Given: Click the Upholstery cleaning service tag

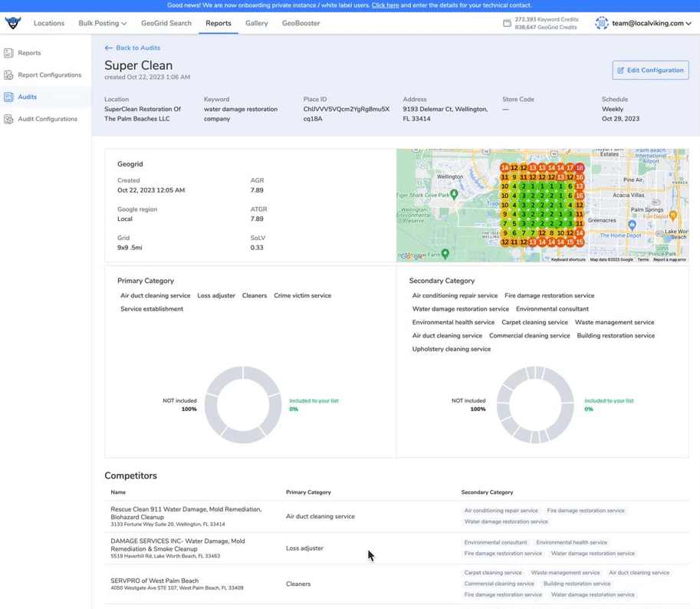Looking at the screenshot, I should tap(452, 349).
